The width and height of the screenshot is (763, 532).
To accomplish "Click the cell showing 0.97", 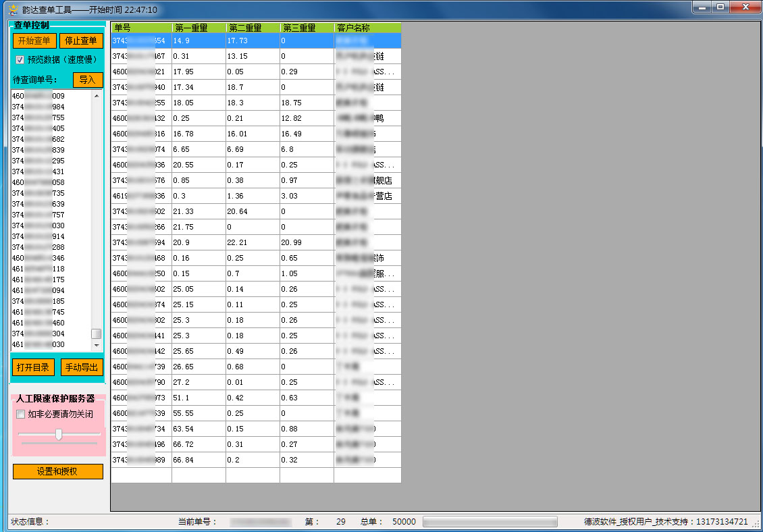I will point(307,180).
